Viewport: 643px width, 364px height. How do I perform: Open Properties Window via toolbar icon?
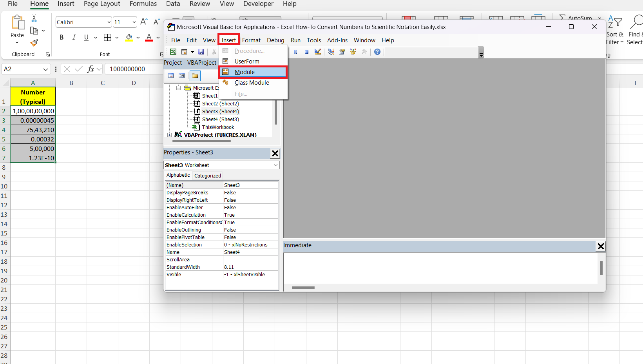pyautogui.click(x=342, y=52)
